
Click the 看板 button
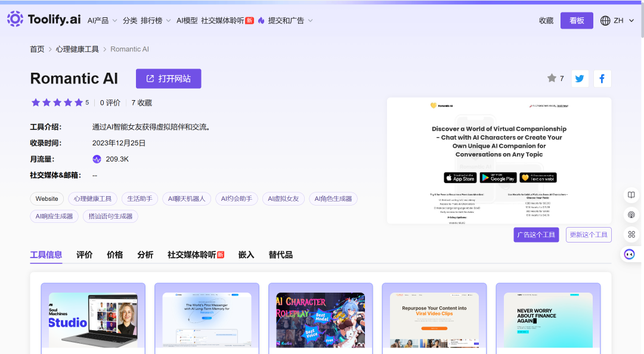click(x=577, y=20)
